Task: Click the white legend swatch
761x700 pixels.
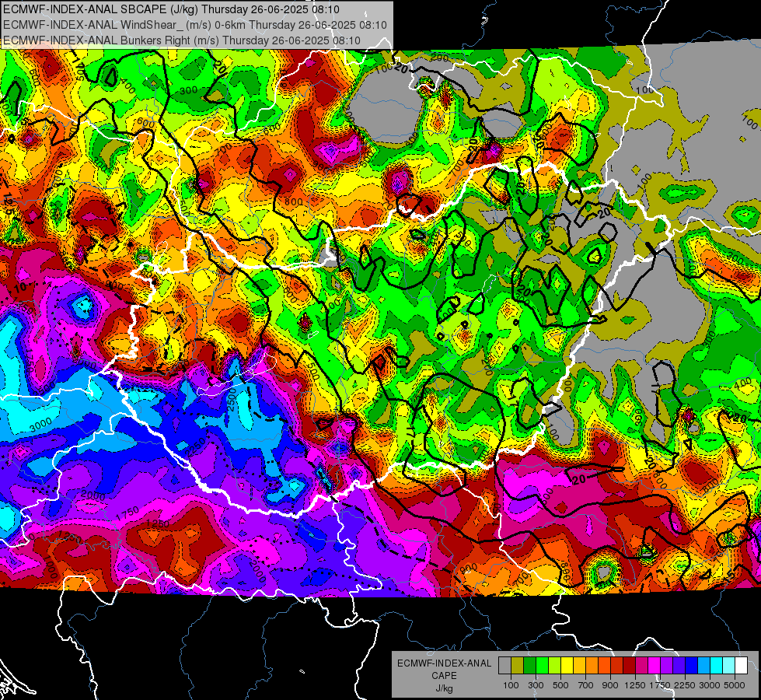Action: [741, 666]
